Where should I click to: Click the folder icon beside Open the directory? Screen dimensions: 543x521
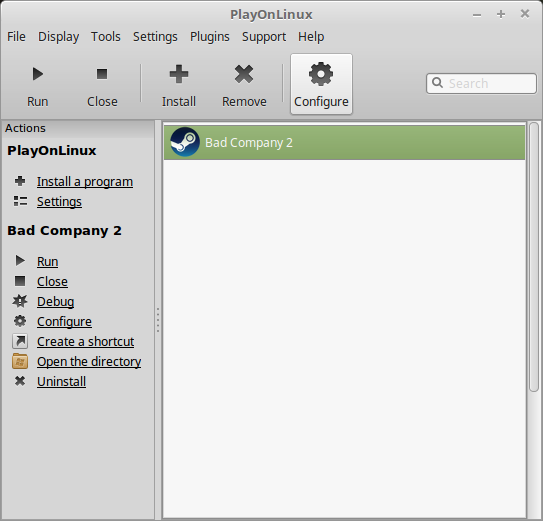pyautogui.click(x=20, y=361)
